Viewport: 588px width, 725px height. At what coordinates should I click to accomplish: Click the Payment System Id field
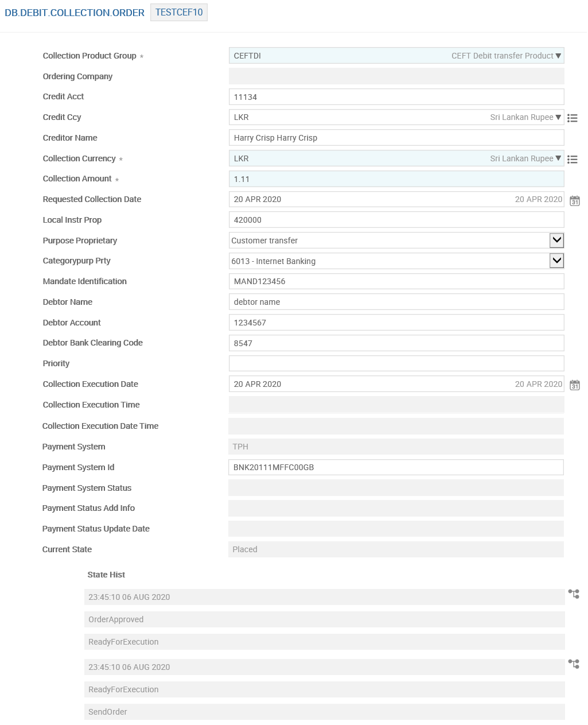pyautogui.click(x=396, y=467)
